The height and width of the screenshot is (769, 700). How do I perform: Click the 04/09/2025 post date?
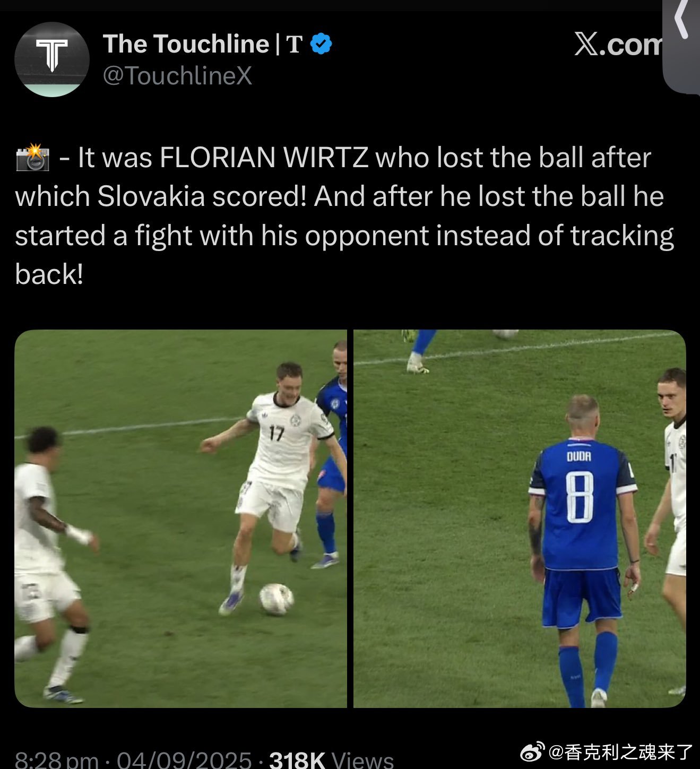point(184,760)
